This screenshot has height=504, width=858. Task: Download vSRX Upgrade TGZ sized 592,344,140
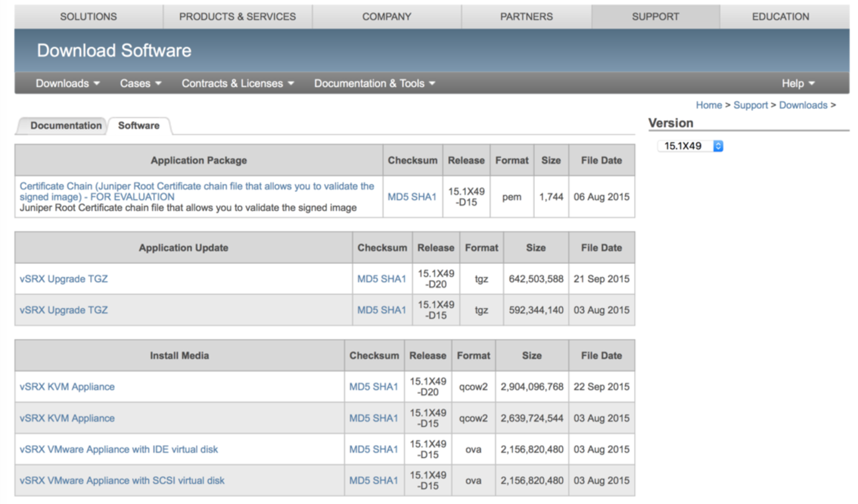point(63,310)
